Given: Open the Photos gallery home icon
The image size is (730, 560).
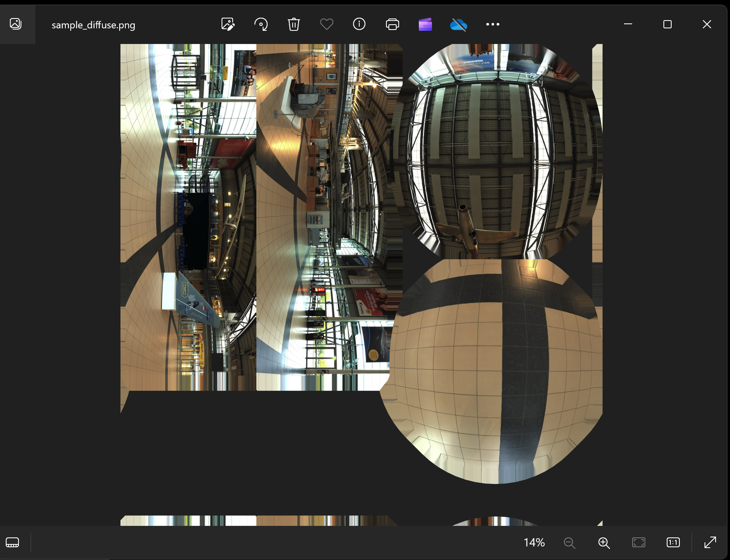Looking at the screenshot, I should pos(16,24).
